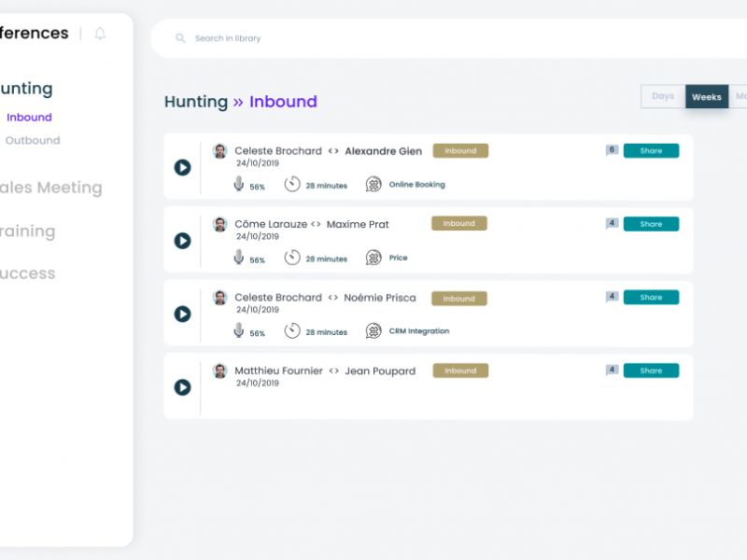Click the name Maxime Prat

point(358,225)
